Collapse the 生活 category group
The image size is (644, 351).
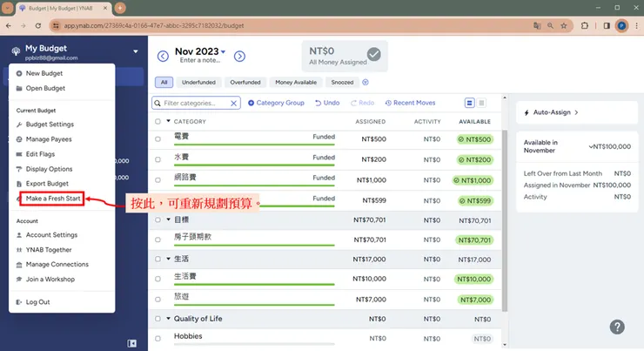pos(168,259)
